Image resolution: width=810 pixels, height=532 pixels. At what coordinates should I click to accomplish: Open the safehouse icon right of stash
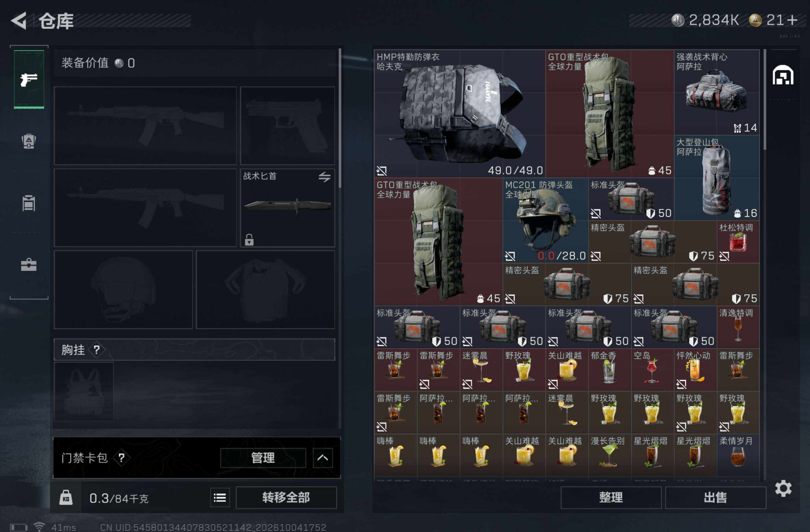(x=783, y=75)
